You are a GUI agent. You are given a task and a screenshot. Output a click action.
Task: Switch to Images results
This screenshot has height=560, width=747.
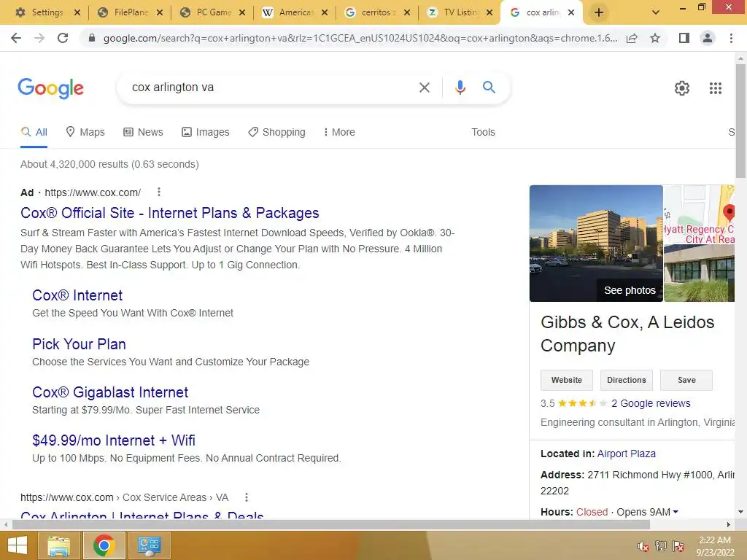click(x=206, y=133)
